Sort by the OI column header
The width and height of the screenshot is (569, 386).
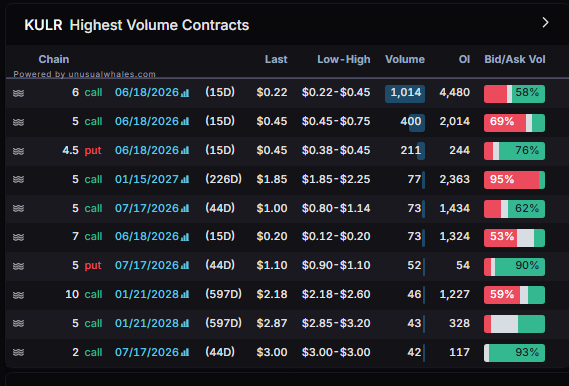coord(464,59)
